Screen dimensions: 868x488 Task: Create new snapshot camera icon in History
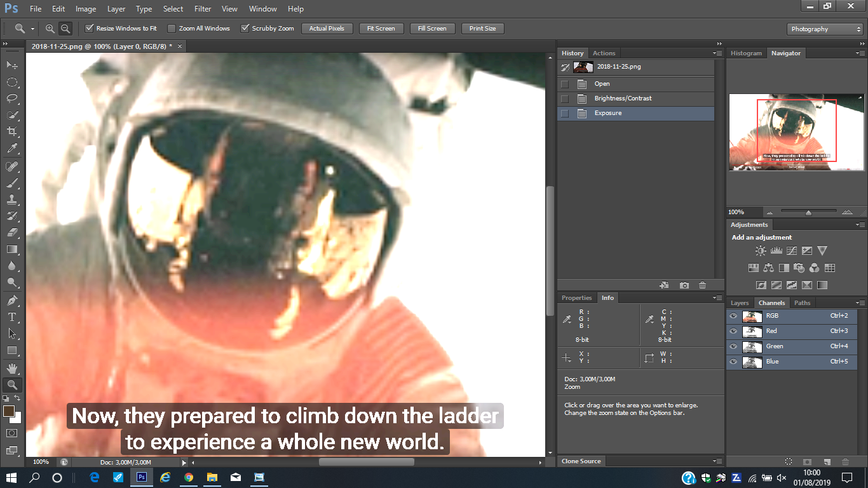[684, 286]
